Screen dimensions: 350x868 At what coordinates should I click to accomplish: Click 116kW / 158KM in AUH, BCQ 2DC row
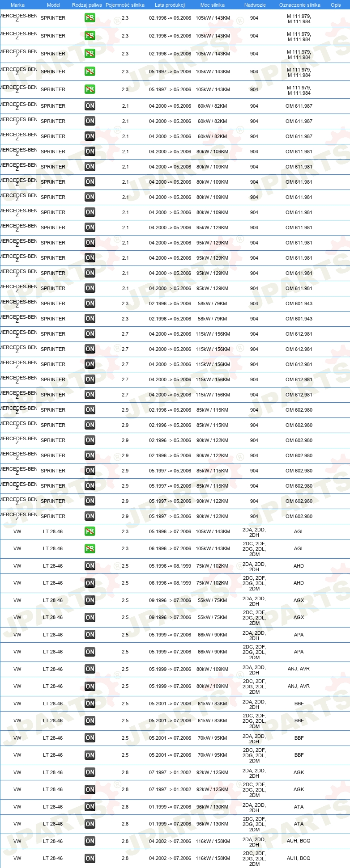tap(213, 858)
